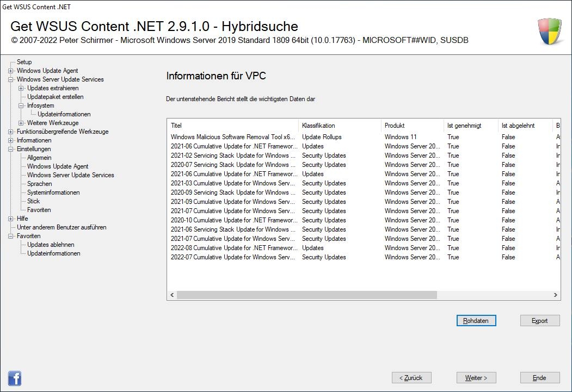This screenshot has height=392, width=572.
Task: Click the Rohdaten button
Action: 476,321
